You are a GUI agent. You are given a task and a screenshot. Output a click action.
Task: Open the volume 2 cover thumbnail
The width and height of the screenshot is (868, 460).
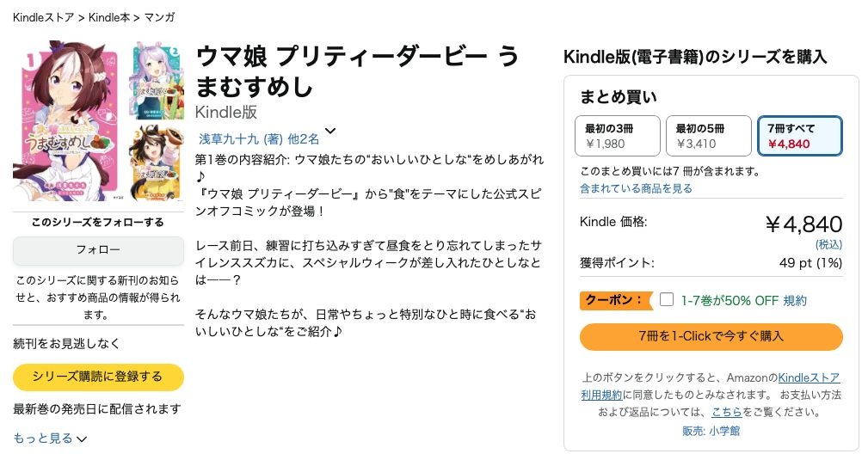[156, 79]
